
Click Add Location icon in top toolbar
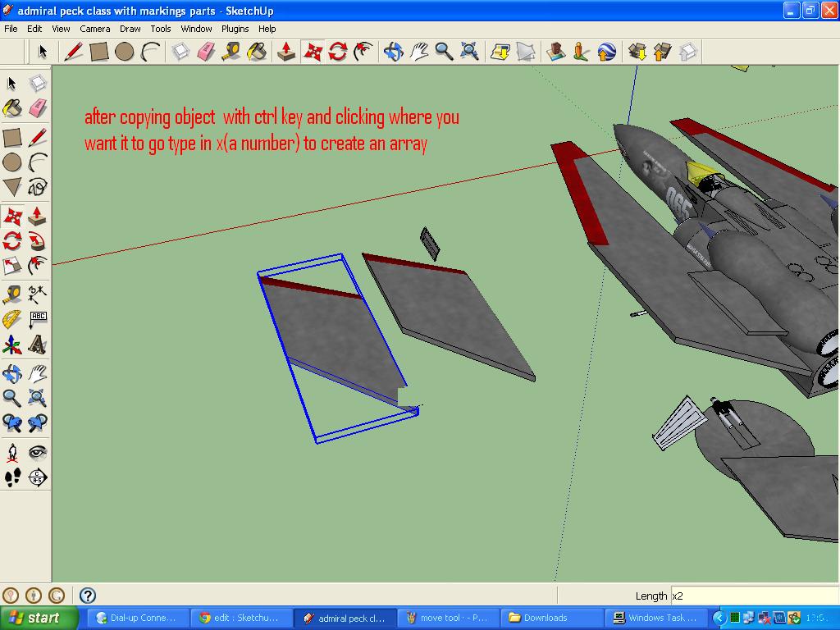pyautogui.click(x=500, y=52)
